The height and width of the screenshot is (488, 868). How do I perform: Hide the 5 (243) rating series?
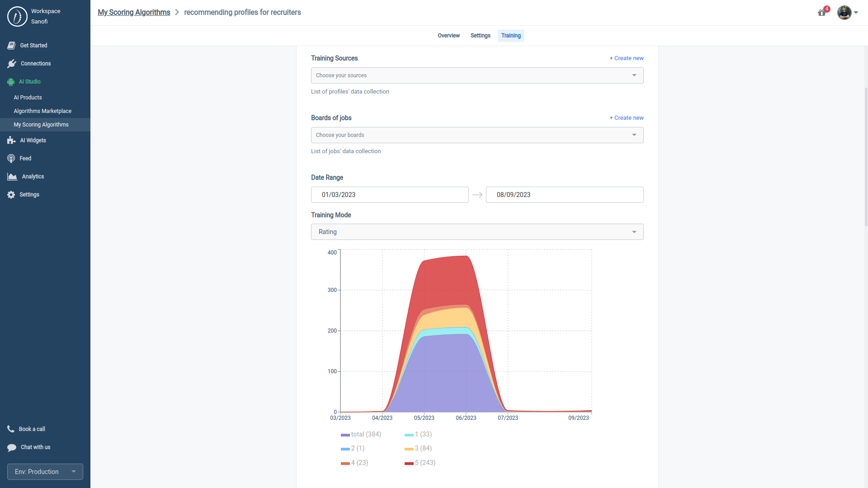(x=425, y=463)
